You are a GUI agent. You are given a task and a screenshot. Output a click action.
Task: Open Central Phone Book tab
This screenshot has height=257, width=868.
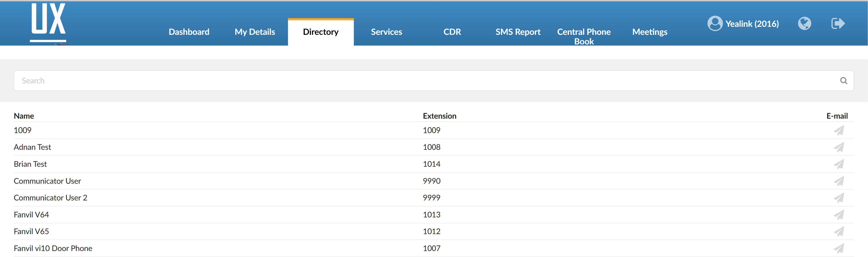pos(584,36)
